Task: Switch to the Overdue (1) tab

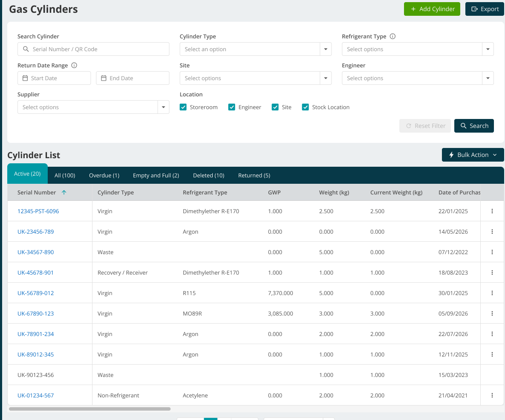Action: tap(104, 175)
